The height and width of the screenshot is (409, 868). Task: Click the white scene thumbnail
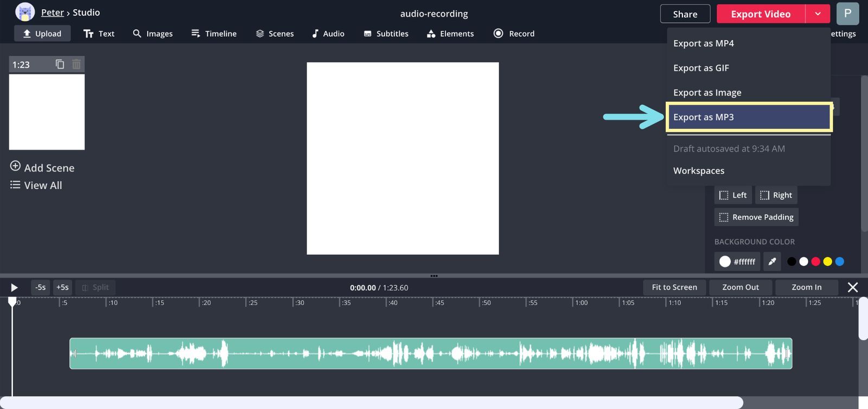[x=47, y=112]
